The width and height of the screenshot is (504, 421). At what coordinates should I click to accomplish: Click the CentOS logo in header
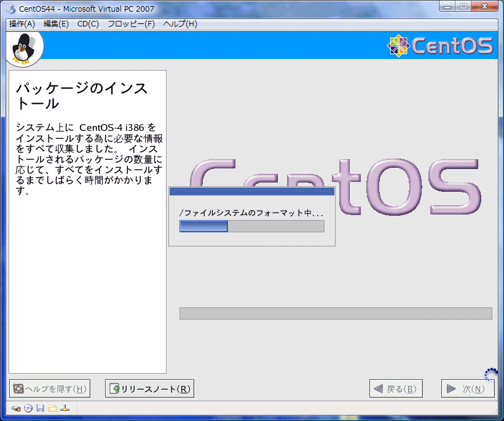pyautogui.click(x=439, y=45)
